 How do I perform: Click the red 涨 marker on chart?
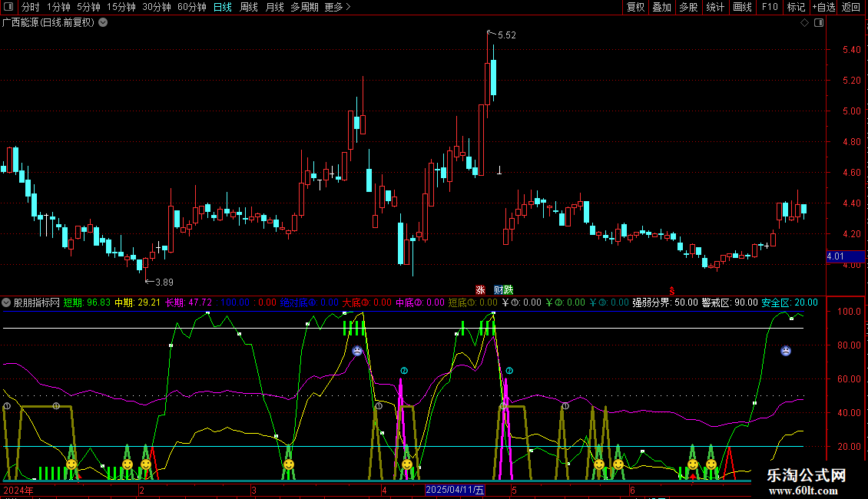(480, 290)
